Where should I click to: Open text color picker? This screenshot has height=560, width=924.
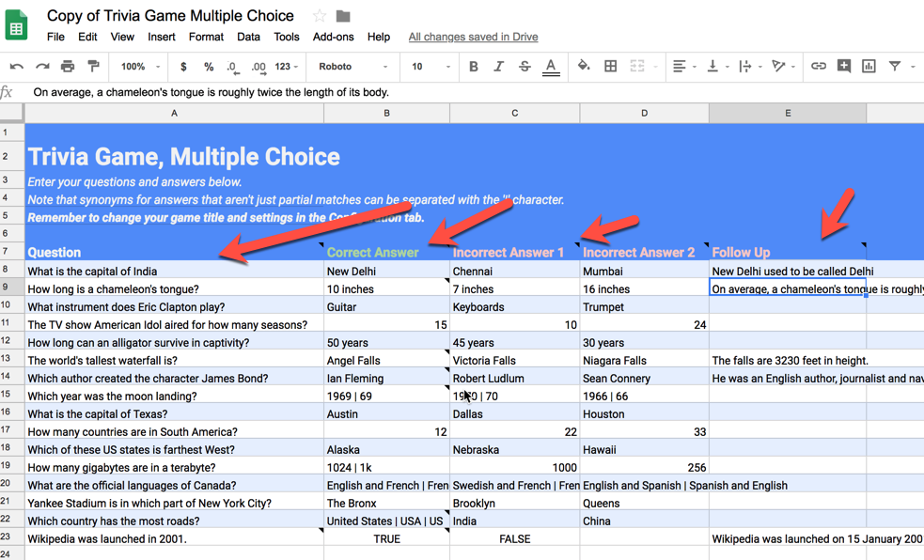pyautogui.click(x=551, y=67)
